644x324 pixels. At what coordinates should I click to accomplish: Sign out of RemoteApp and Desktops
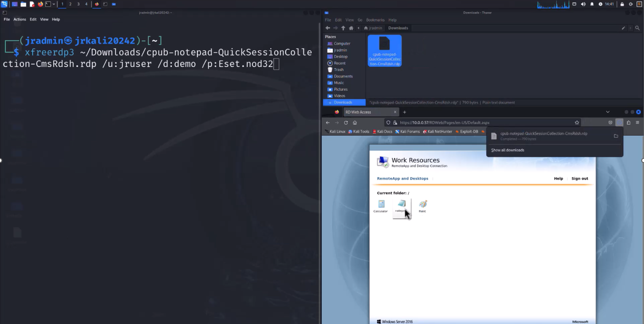pyautogui.click(x=580, y=178)
